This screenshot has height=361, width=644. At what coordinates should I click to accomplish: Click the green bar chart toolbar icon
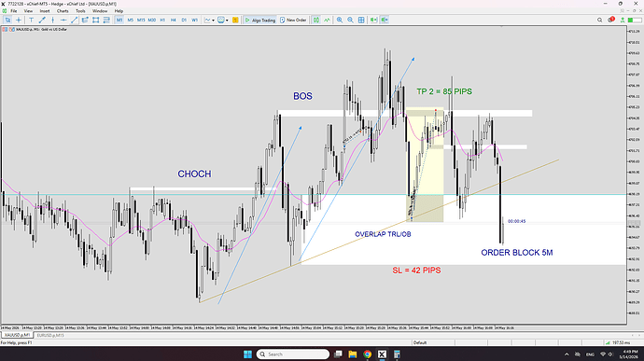pyautogui.click(x=316, y=20)
